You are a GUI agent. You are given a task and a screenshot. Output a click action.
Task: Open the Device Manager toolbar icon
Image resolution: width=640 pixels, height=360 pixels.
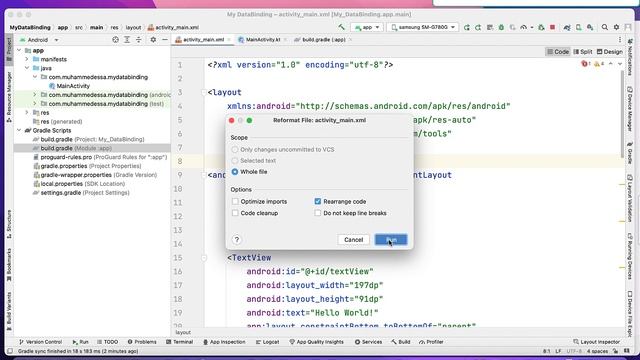(578, 27)
